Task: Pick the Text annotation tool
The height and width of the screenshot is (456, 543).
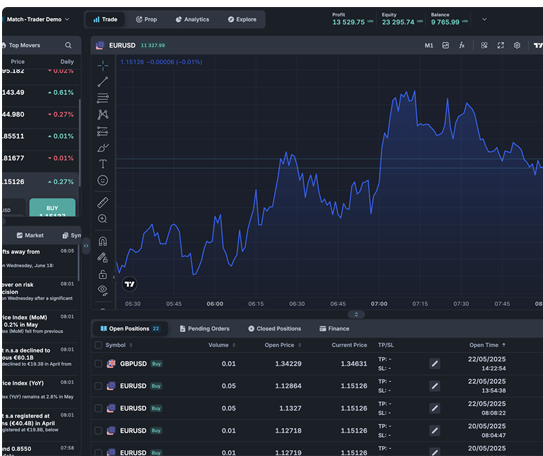Action: pos(103,164)
